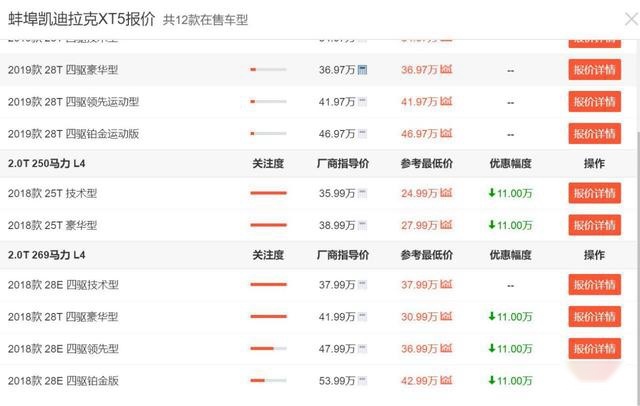Click the 30.99万 reference lowest price

point(419,316)
